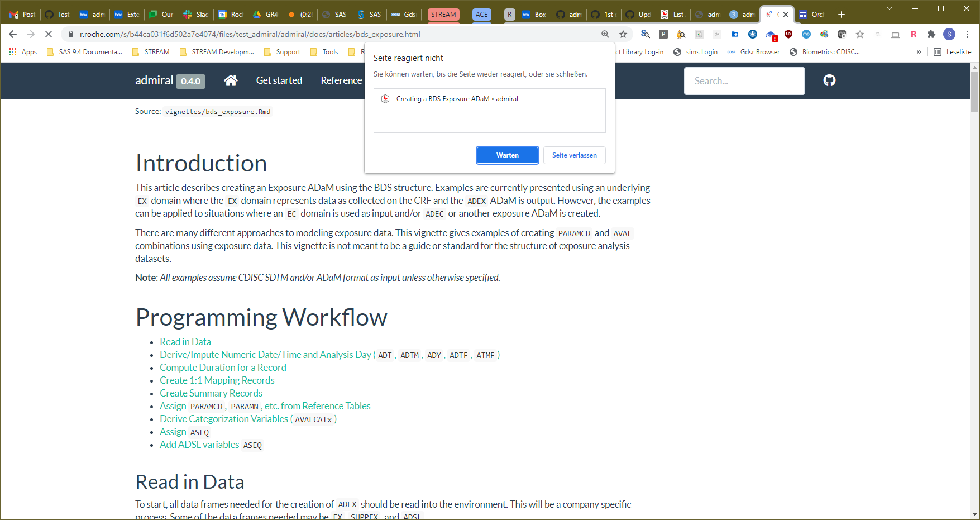Toggle the secure lock icon in the address bar
Viewport: 980px width, 520px height.
point(71,34)
